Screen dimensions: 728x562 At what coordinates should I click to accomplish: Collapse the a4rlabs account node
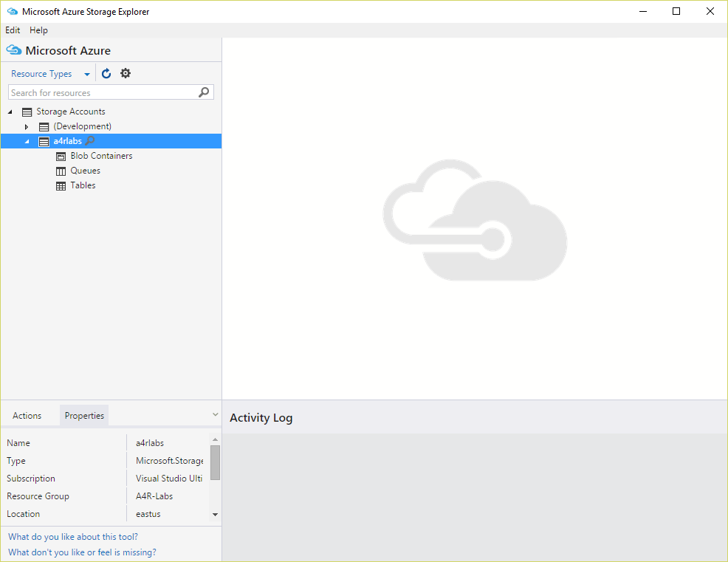(x=27, y=142)
